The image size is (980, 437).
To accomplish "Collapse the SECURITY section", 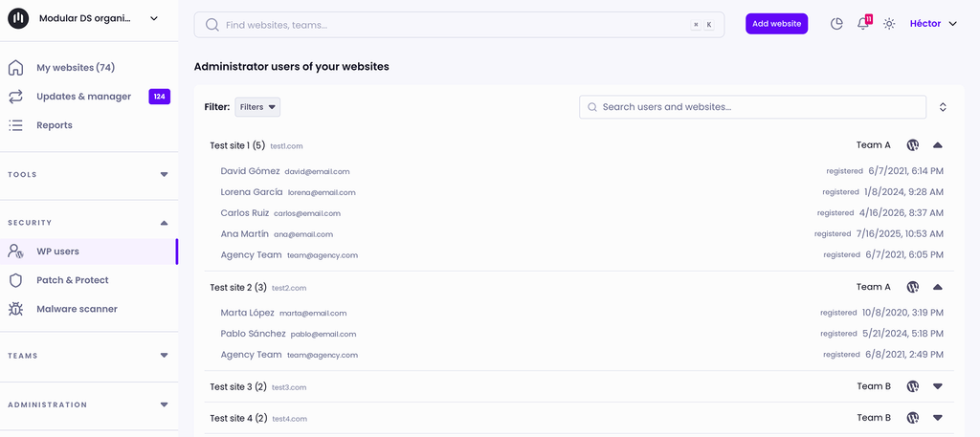I will (x=164, y=223).
